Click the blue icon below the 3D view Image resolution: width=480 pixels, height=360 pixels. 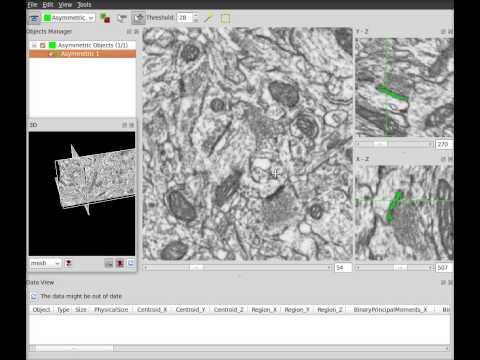click(x=131, y=264)
